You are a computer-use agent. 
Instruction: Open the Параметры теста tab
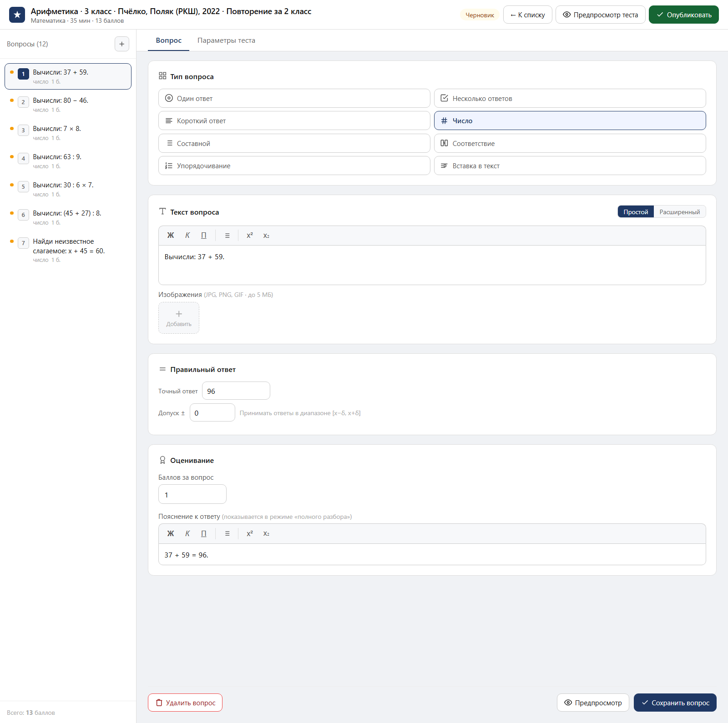point(226,40)
